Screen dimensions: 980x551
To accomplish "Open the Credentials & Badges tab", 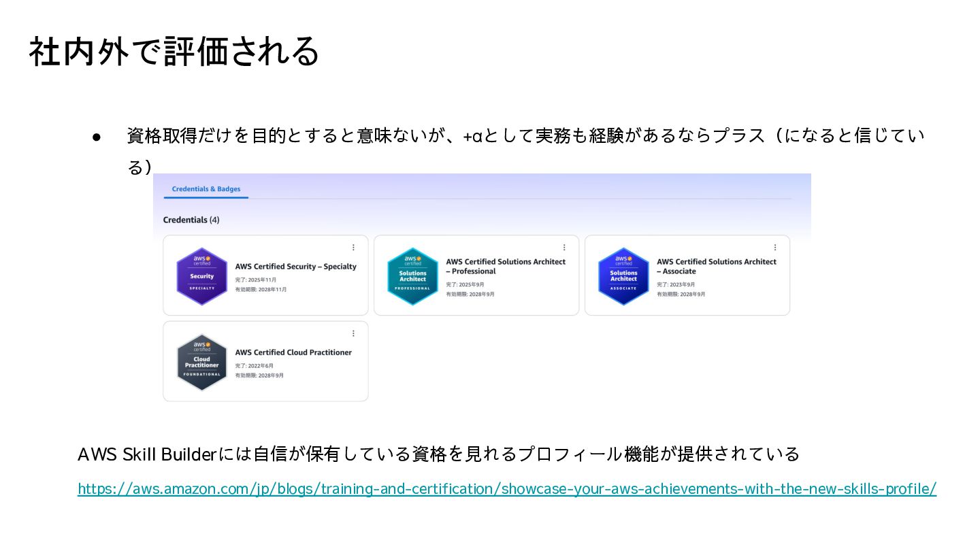I will point(206,189).
